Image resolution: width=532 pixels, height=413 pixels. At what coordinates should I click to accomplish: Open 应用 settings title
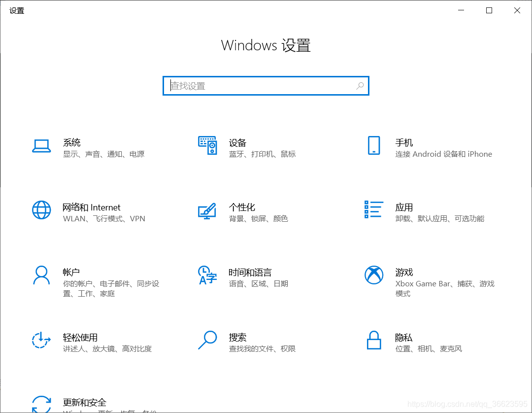[x=404, y=207]
